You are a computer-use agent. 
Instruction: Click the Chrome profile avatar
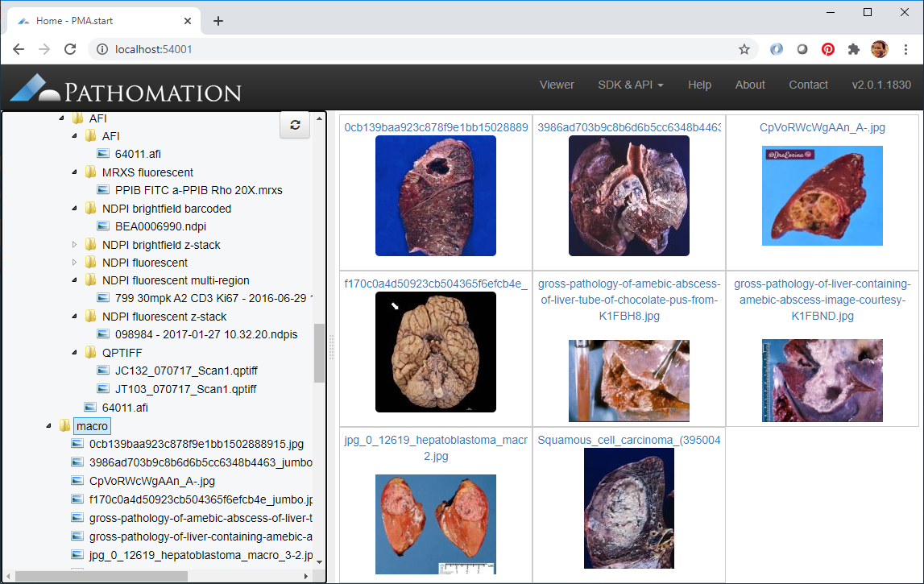(880, 49)
